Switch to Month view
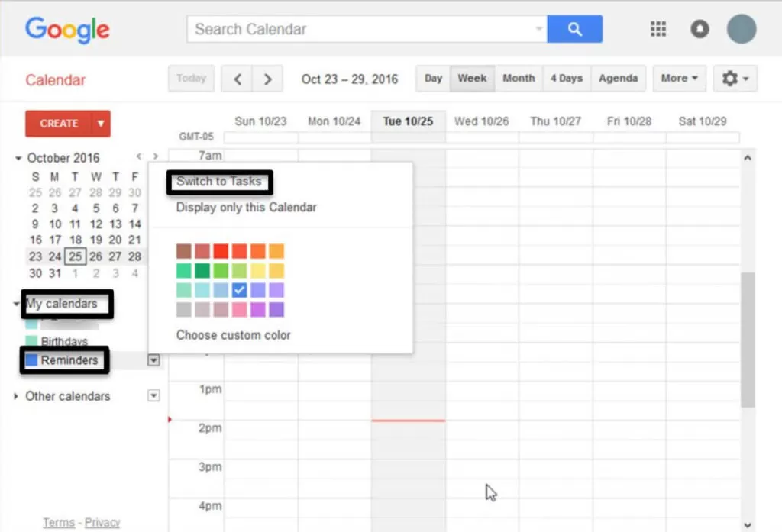782x532 pixels. [519, 79]
